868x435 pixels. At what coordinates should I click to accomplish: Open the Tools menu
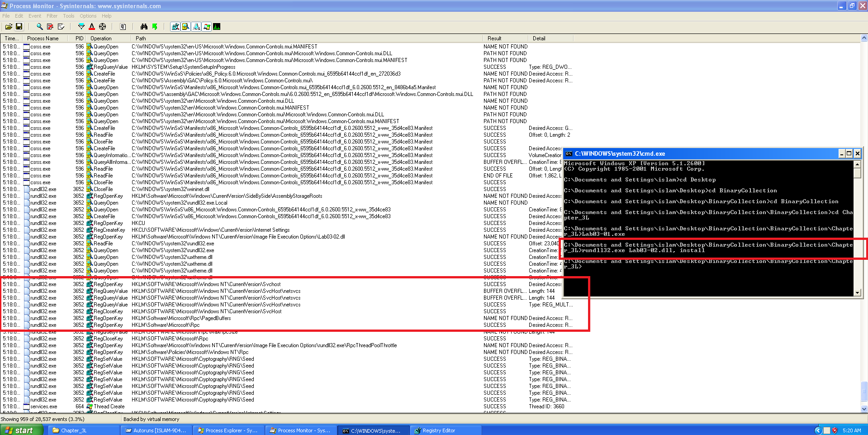point(69,16)
